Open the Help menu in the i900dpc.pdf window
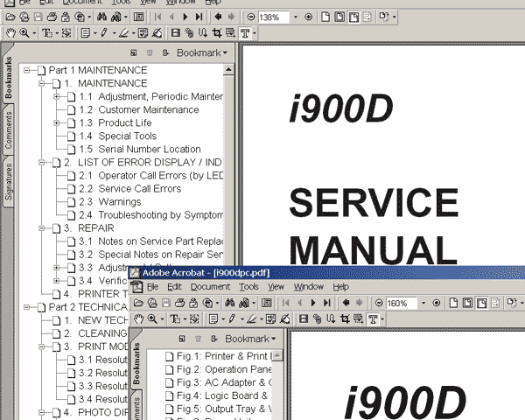 [x=341, y=287]
